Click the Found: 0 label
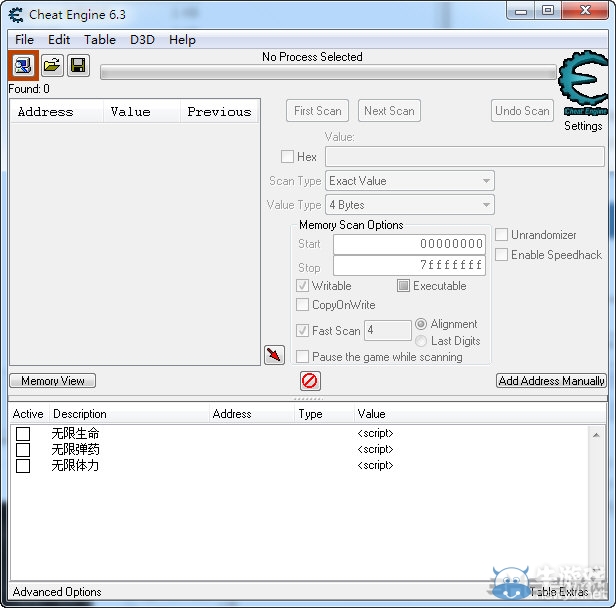Image resolution: width=616 pixels, height=608 pixels. point(29,89)
